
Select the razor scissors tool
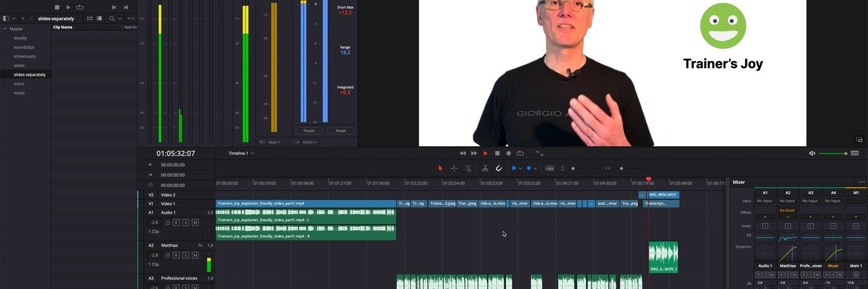(485, 168)
